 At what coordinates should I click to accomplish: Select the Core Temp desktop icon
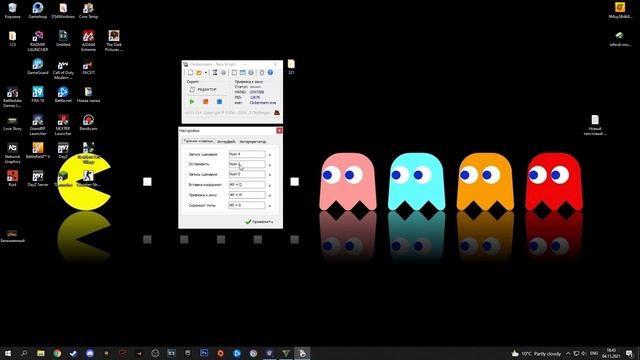pyautogui.click(x=88, y=11)
